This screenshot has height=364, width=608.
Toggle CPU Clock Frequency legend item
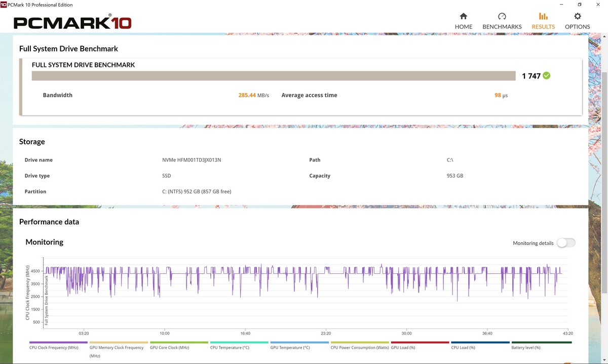point(54,348)
